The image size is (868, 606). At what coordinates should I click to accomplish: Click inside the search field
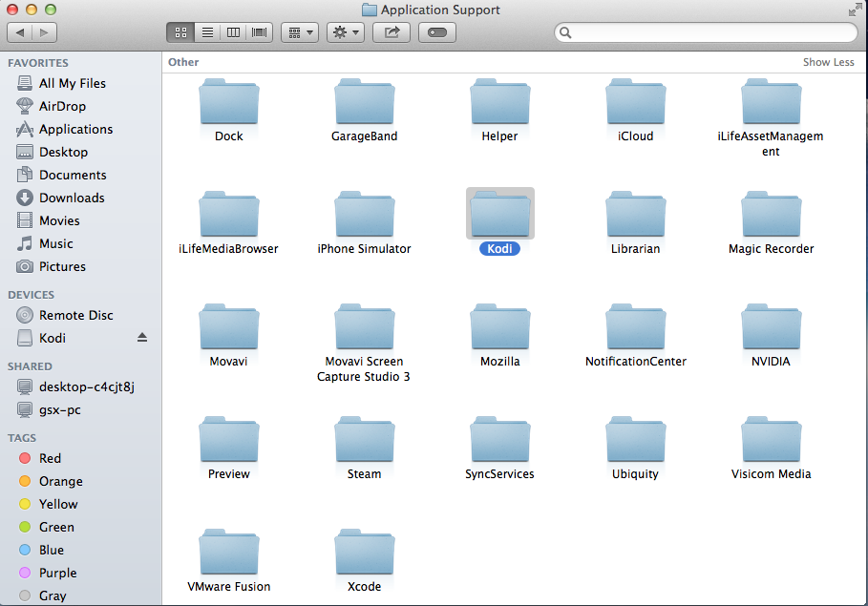(707, 31)
